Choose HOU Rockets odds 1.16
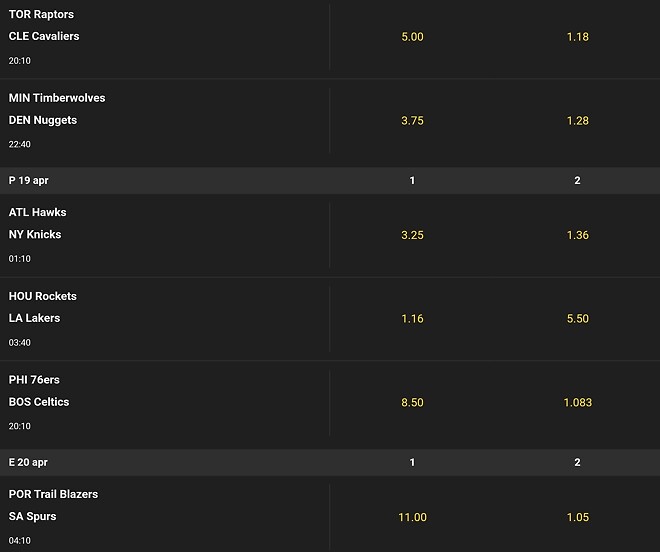 coord(412,319)
